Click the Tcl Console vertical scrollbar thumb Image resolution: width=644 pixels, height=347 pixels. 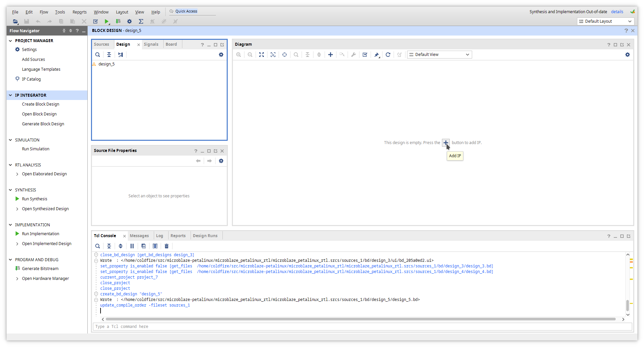pyautogui.click(x=628, y=305)
